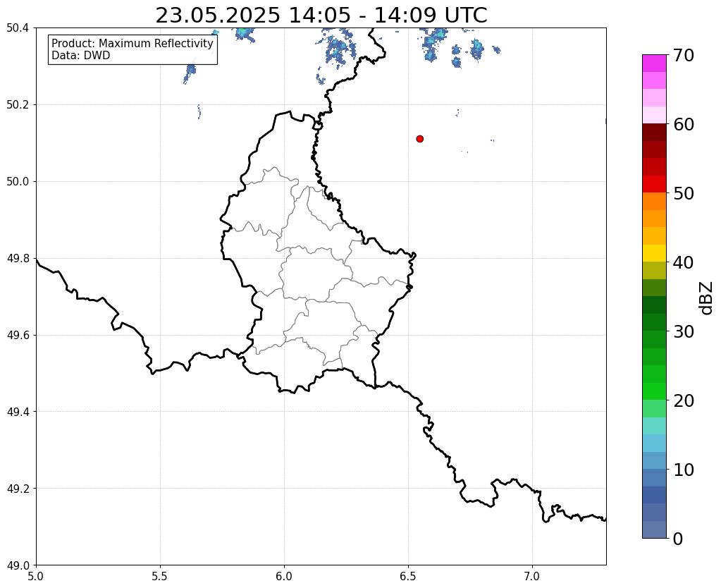Click the latitude tick label '49.6'
Viewport: 721px width, 588px height.
click(18, 336)
